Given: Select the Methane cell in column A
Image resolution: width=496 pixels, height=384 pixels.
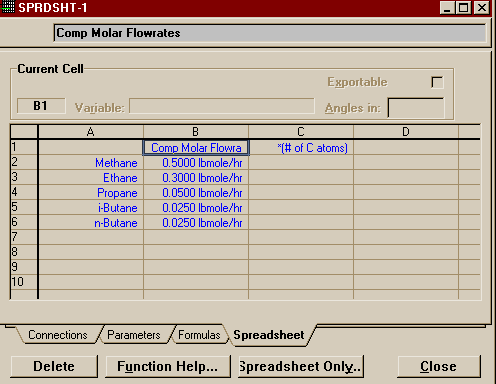Looking at the screenshot, I should [x=91, y=163].
